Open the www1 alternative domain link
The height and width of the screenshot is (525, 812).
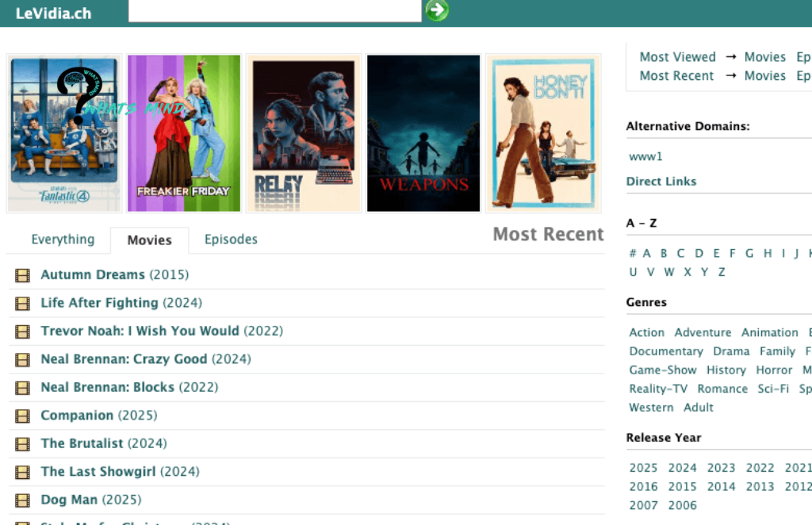point(645,156)
